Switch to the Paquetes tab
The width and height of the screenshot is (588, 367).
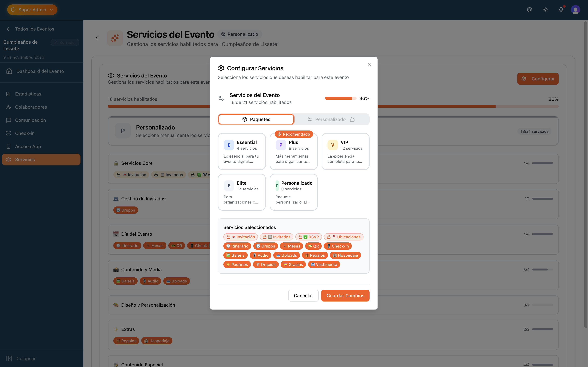256,119
